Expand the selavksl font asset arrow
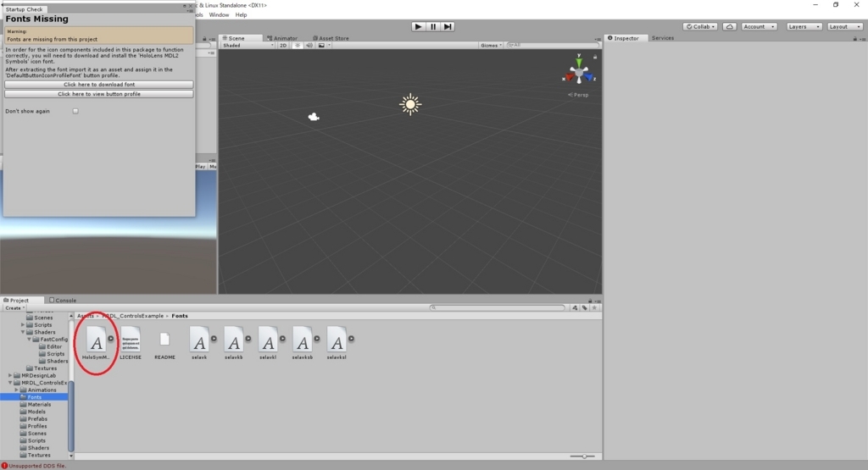The image size is (868, 470). click(351, 339)
